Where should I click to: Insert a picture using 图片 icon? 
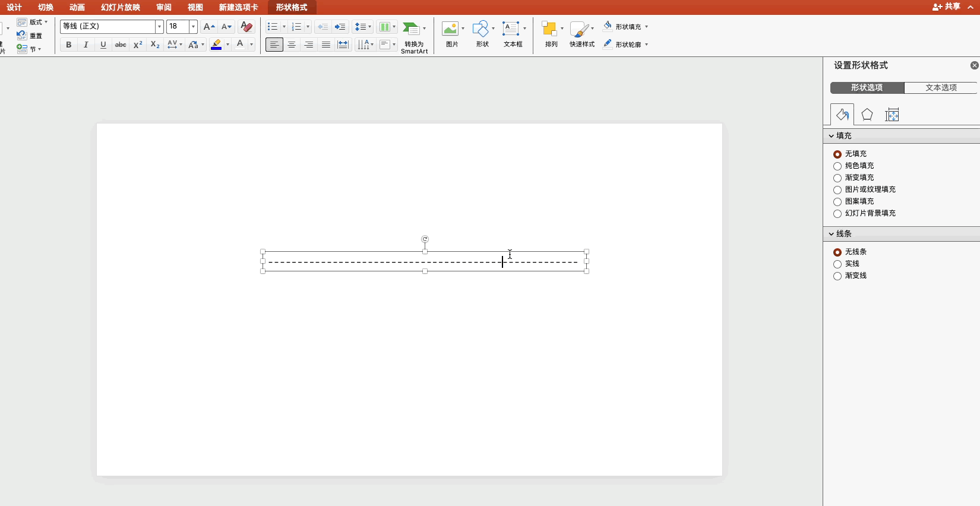click(451, 34)
